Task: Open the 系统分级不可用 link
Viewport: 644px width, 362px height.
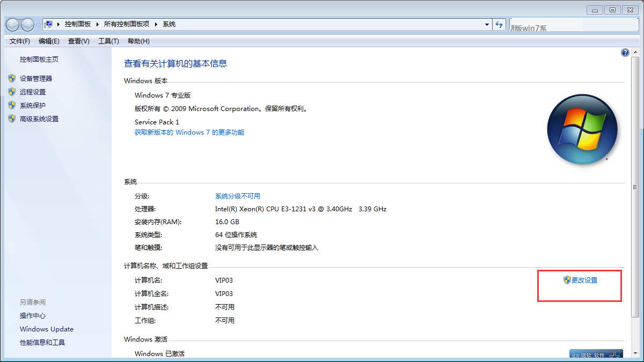Action: [x=237, y=196]
